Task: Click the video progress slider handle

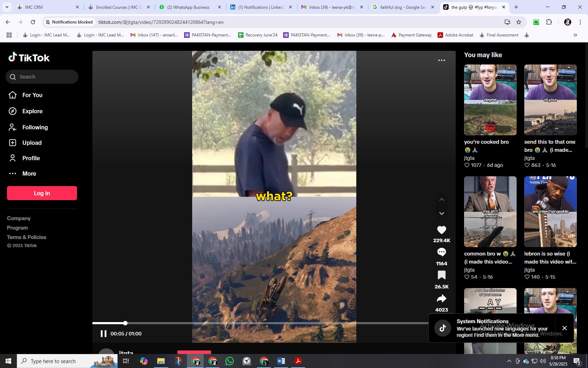Action: [x=125, y=323]
